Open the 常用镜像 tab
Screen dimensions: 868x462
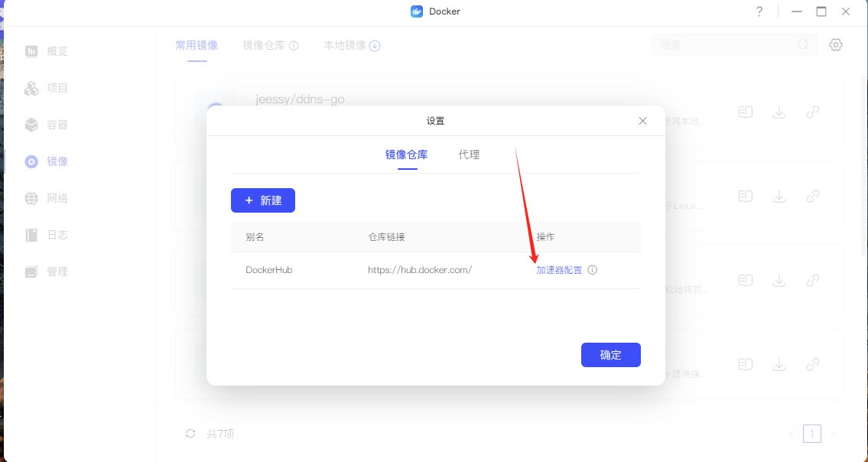197,45
